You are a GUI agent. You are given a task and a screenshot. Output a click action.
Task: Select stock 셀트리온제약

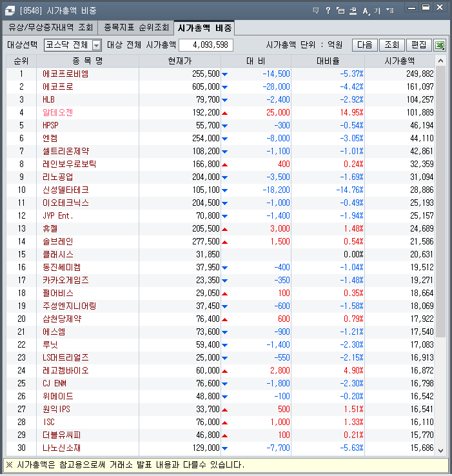66,151
